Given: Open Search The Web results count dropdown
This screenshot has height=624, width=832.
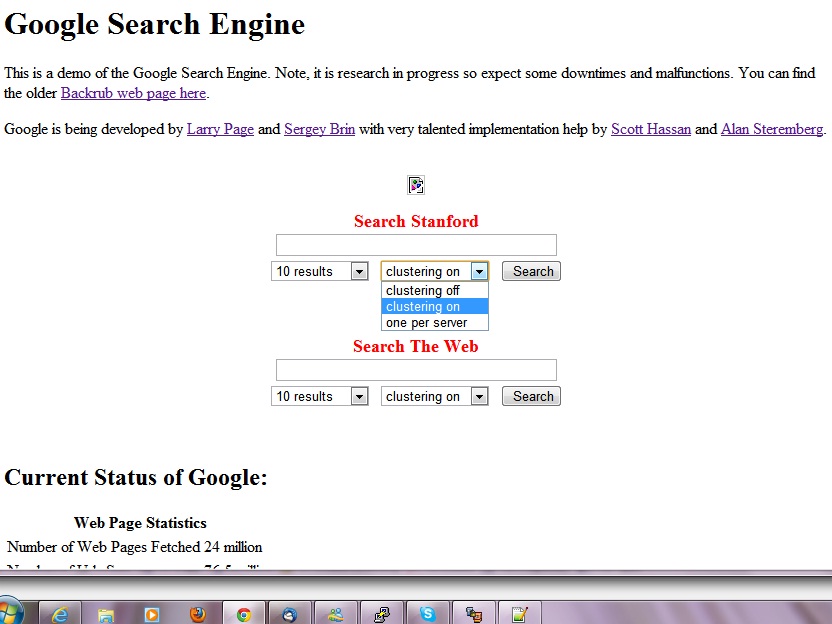Looking at the screenshot, I should coord(319,396).
